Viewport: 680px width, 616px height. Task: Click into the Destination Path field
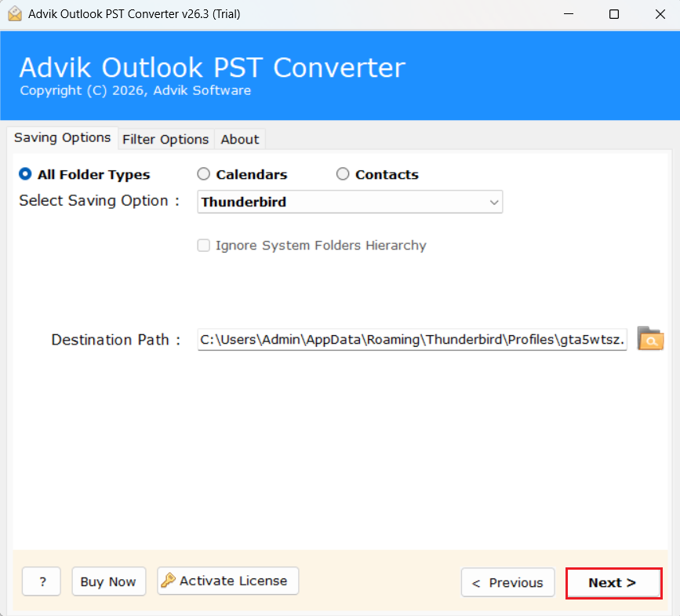click(412, 340)
